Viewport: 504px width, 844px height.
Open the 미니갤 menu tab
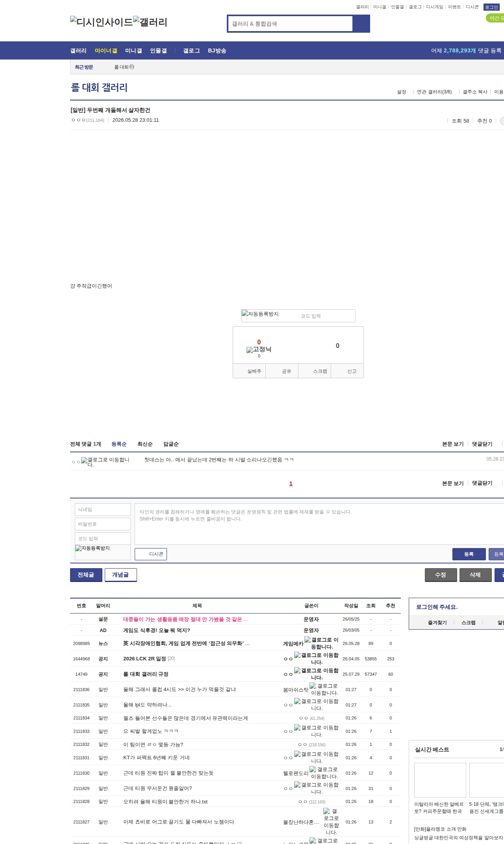point(133,50)
